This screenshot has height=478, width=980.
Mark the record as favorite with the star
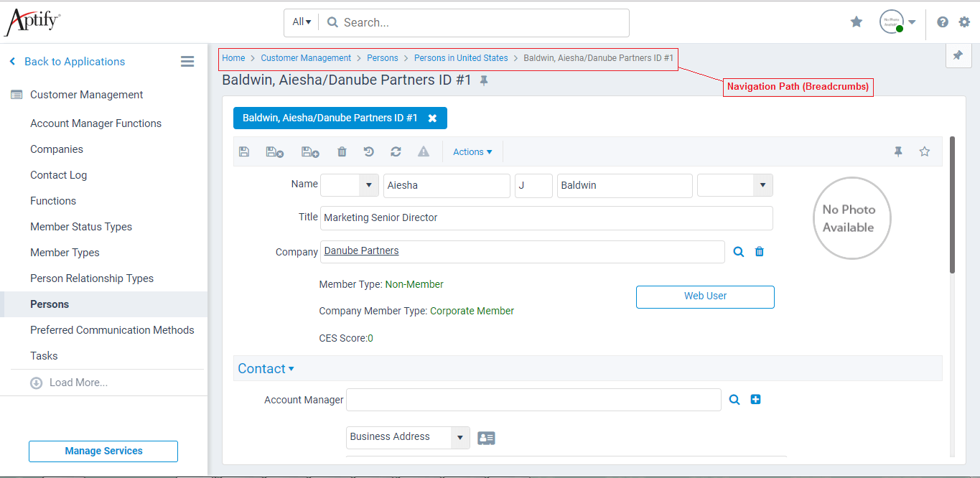[x=925, y=151]
